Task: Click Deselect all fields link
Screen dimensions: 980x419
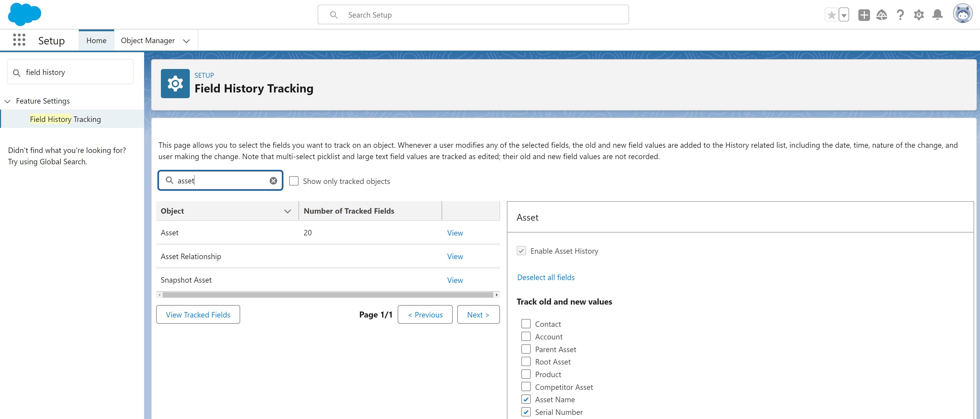Action: coord(546,277)
